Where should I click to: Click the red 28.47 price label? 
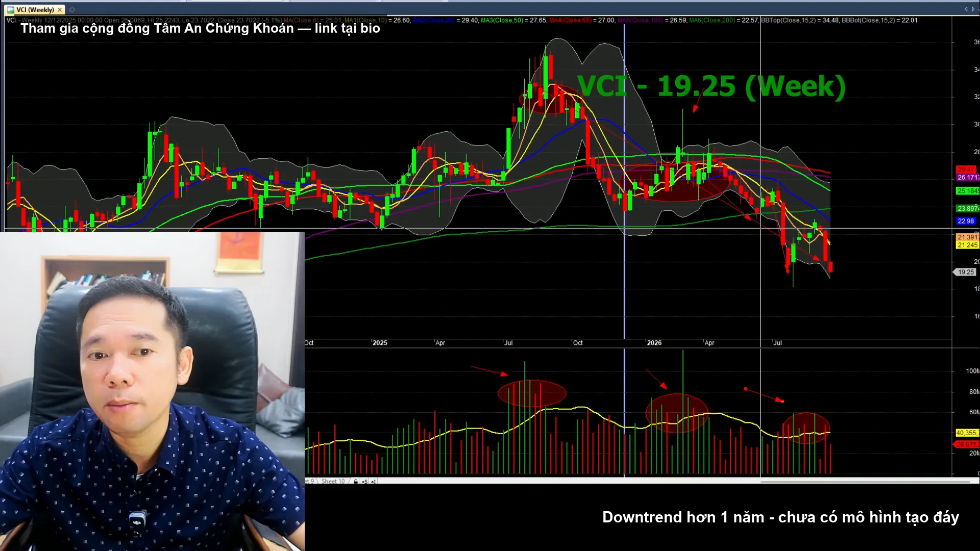click(x=966, y=169)
